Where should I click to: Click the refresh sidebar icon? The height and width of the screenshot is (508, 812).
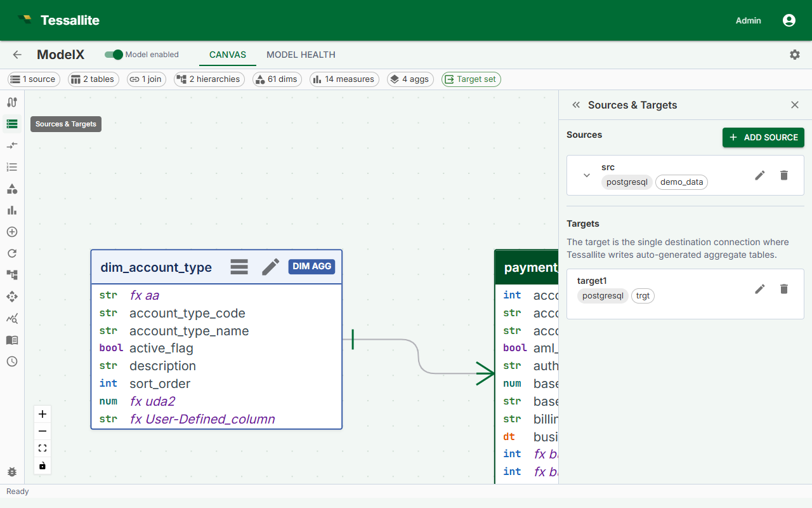11,253
